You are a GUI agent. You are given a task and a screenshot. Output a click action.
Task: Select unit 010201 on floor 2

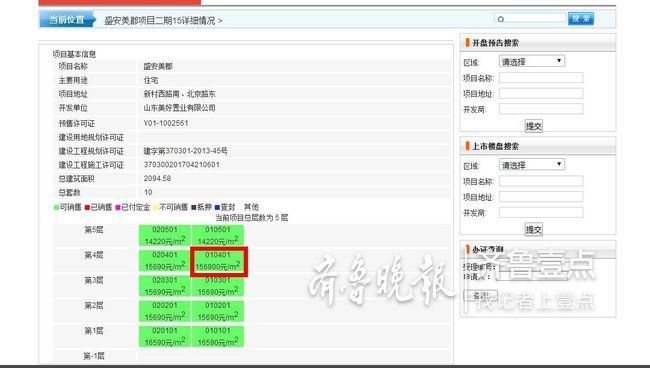pos(218,311)
